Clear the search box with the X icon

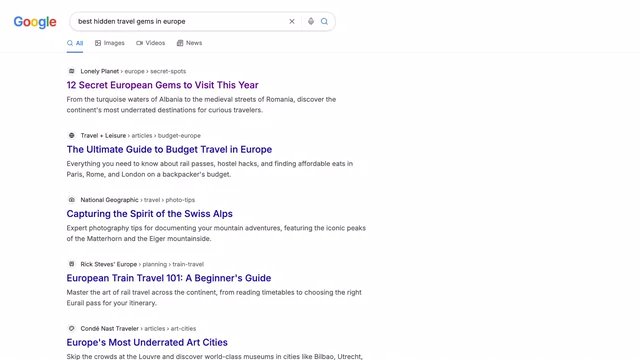click(x=292, y=21)
